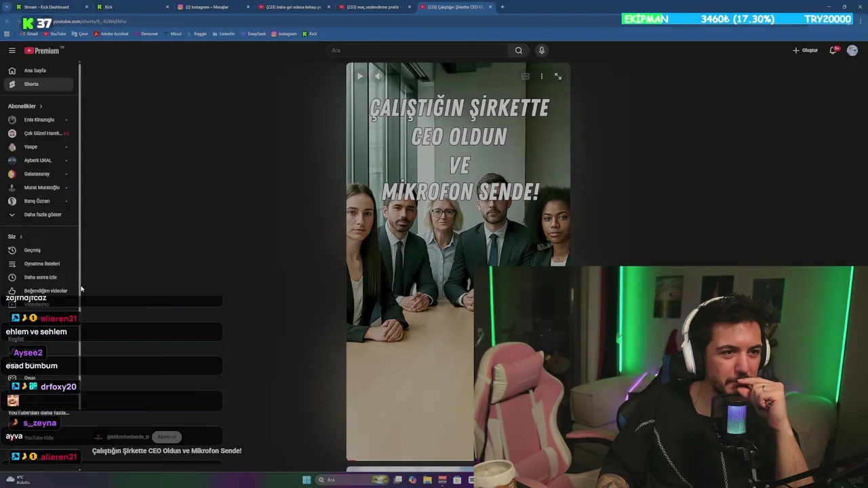This screenshot has height=488, width=868.
Task: Open Ayberk URAL subscription channel
Action: (38, 160)
